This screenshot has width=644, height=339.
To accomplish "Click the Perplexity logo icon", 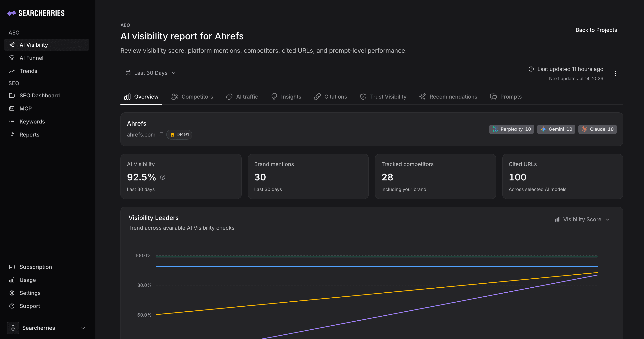I will pyautogui.click(x=495, y=129).
